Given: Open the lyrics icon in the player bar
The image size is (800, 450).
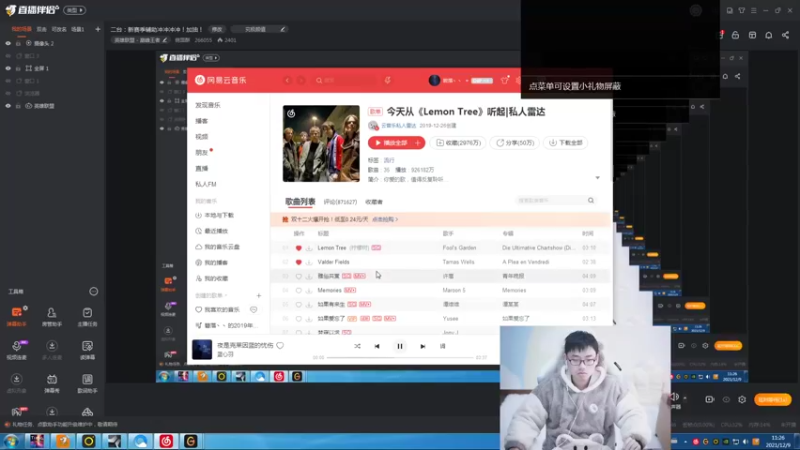Looking at the screenshot, I should (x=442, y=346).
